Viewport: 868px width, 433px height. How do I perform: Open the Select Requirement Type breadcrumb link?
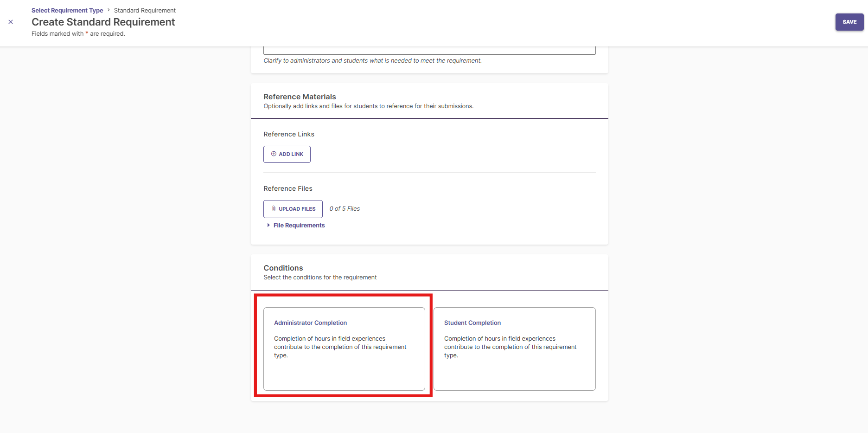tap(67, 10)
